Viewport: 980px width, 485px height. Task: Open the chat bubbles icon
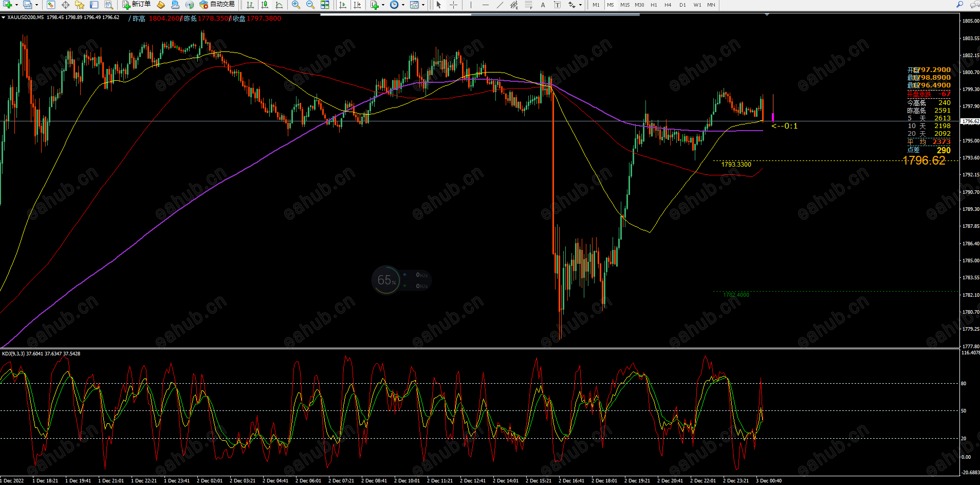pos(974,5)
